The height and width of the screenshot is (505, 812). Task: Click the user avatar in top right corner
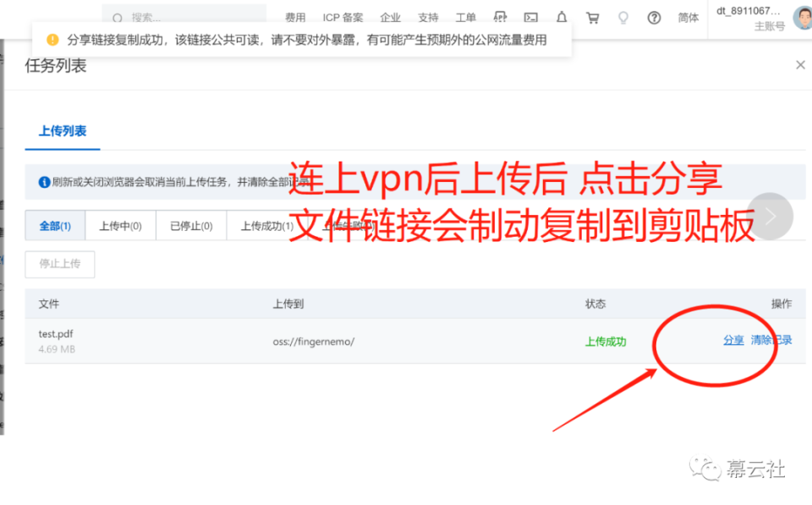coord(802,17)
